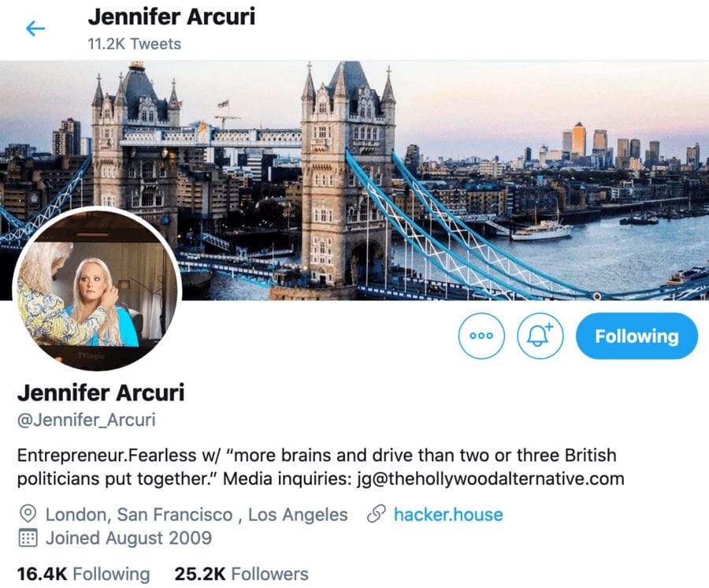709x588 pixels.
Task: Show the 25.2K Followers list
Action: pos(242,574)
